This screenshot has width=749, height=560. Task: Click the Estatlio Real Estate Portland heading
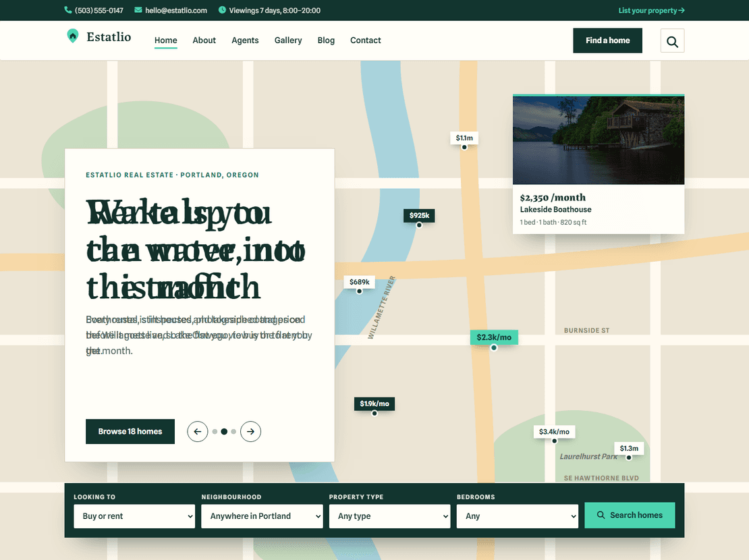point(173,175)
